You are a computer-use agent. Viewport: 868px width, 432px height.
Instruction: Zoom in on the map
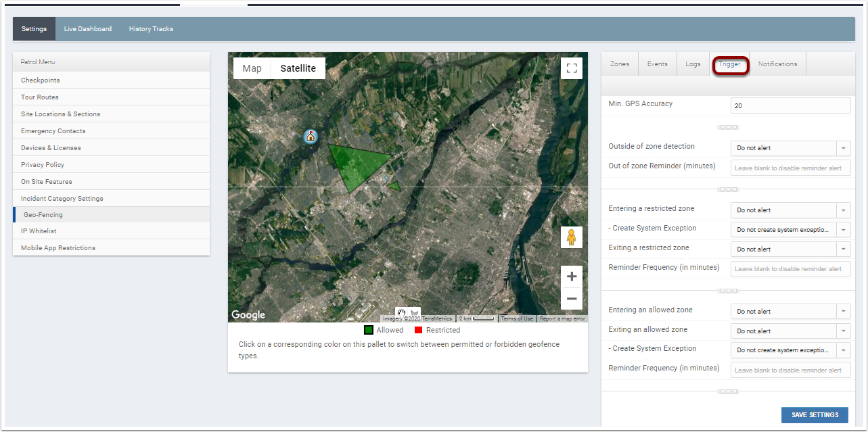coord(572,277)
